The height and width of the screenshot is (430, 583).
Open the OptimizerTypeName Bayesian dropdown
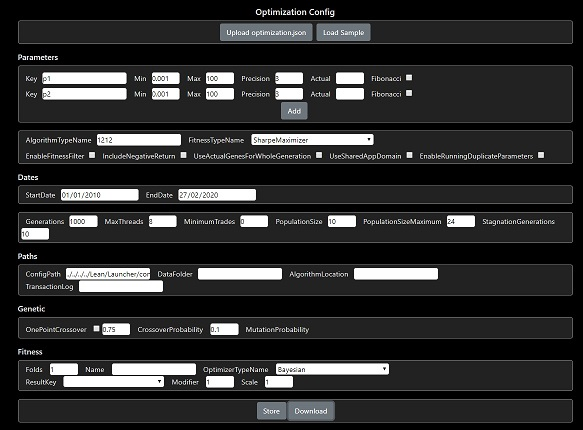(x=332, y=369)
